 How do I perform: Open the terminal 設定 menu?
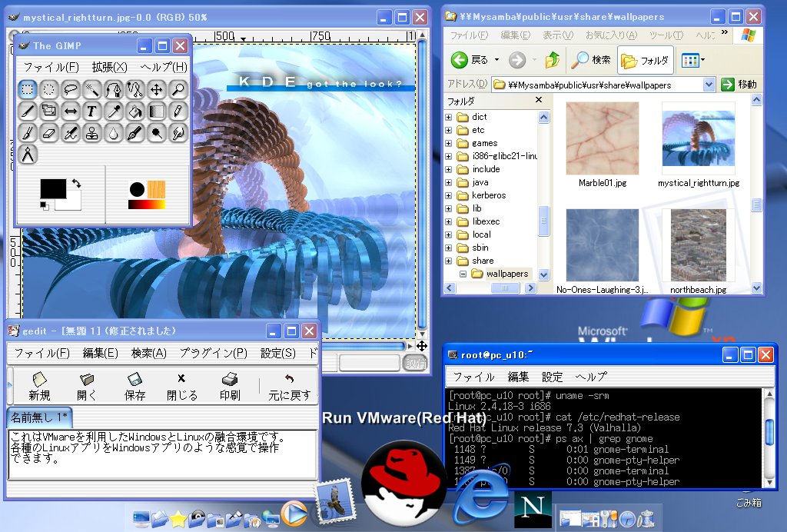552,377
